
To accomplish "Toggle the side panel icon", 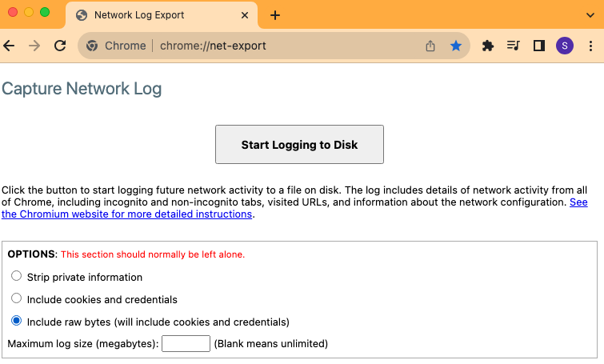I will click(x=538, y=46).
